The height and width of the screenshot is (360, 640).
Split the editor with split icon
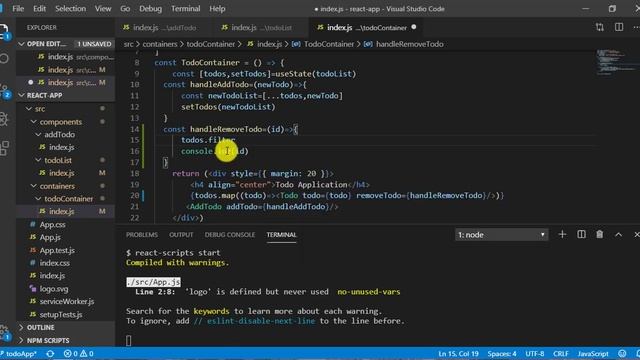(619, 27)
